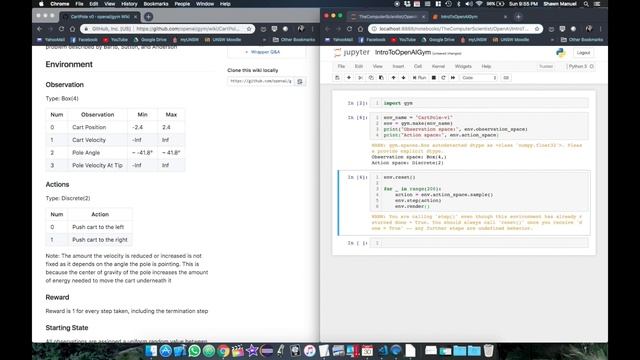
Task: Open new tab in right Chrome window
Action: (518, 17)
